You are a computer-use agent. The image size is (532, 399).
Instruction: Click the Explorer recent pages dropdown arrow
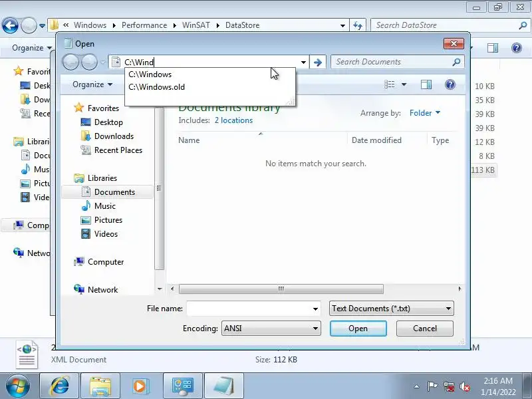42,25
